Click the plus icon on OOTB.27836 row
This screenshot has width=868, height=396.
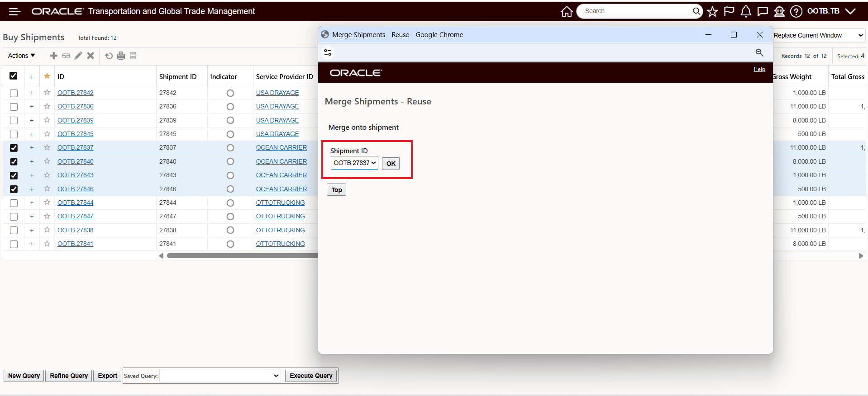pyautogui.click(x=32, y=107)
